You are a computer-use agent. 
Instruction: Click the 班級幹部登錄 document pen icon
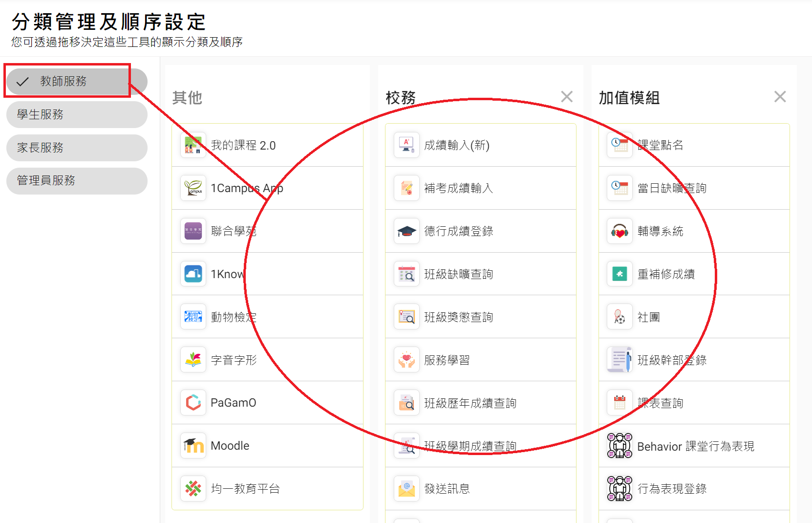(x=620, y=360)
